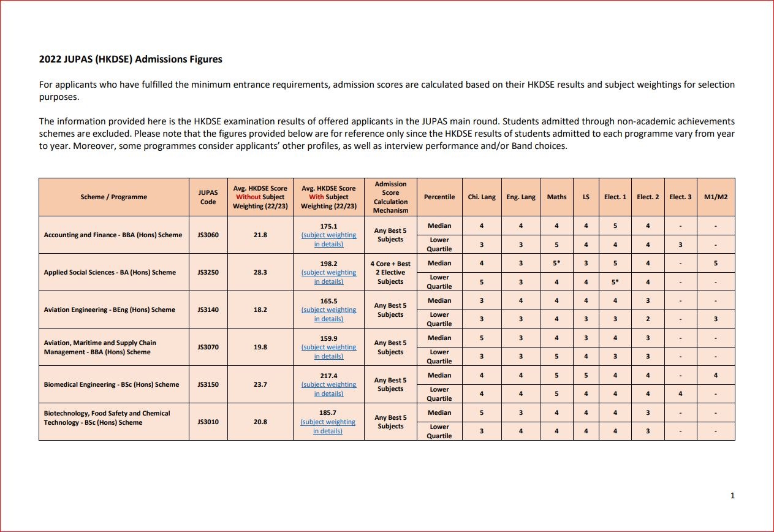Viewport: 774px width, 532px height.
Task: Click the weighted score 165.5
Action: pos(328,301)
